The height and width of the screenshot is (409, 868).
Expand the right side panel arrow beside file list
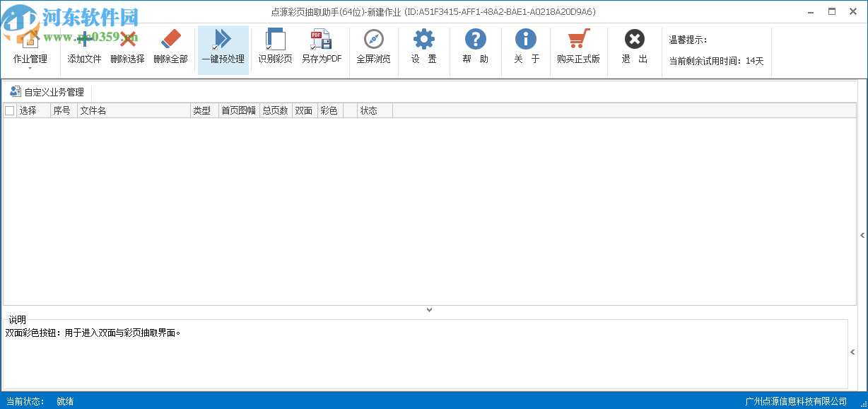862,235
